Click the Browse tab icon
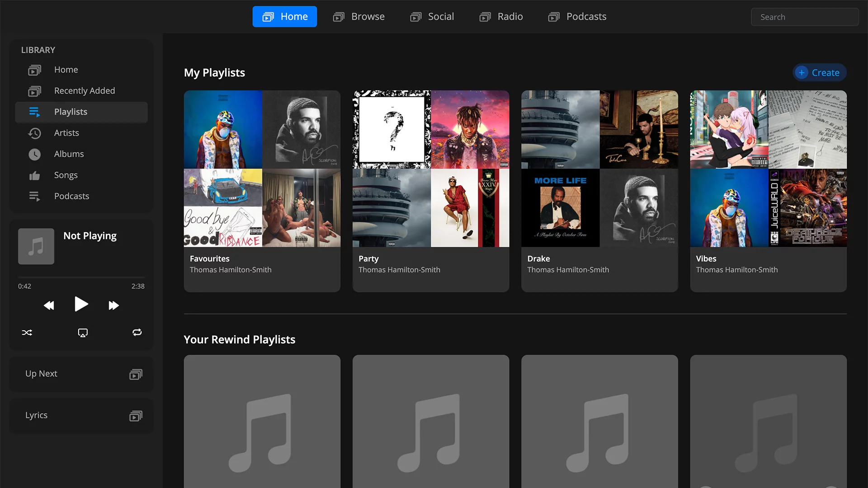The height and width of the screenshot is (488, 868). [339, 17]
